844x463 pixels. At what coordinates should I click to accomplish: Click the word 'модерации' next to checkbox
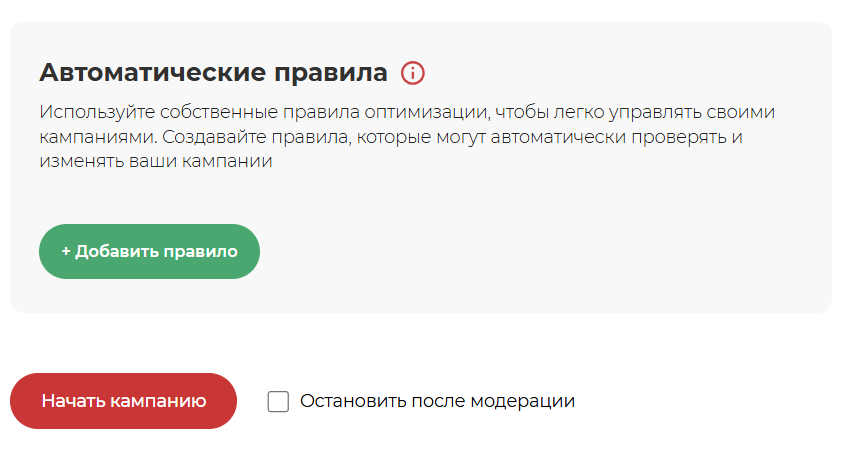[522, 402]
